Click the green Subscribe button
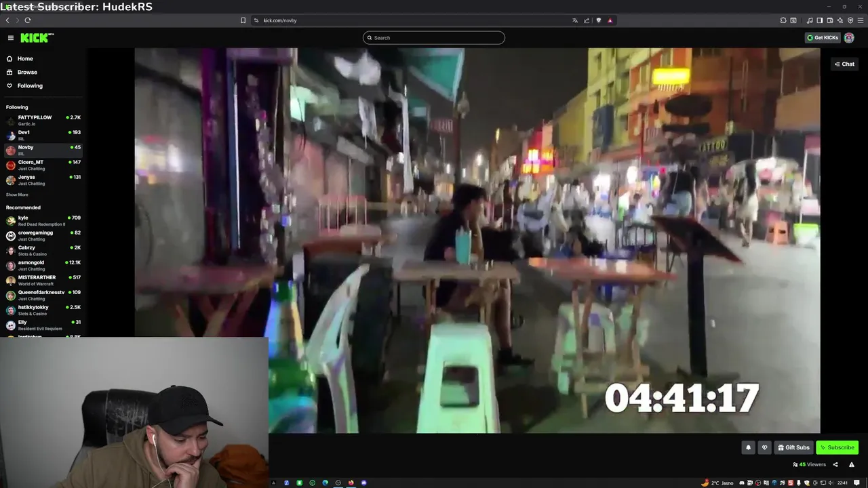 click(837, 447)
